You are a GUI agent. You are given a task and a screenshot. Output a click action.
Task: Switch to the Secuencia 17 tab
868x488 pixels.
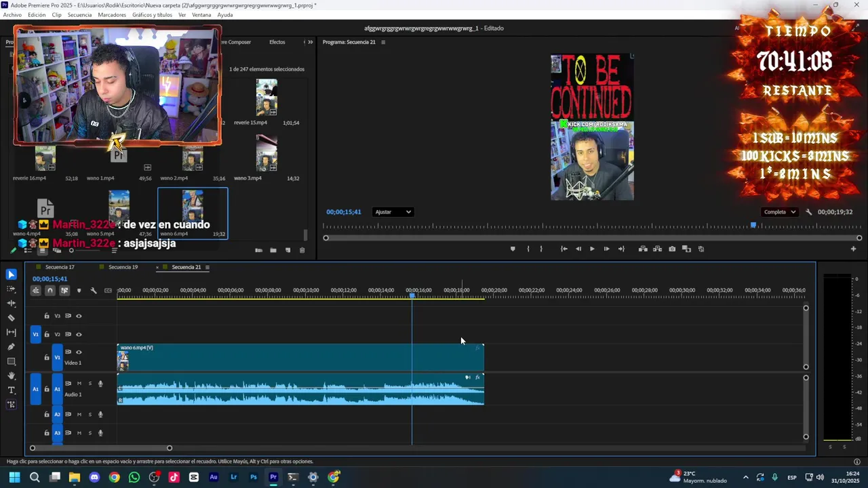(60, 267)
